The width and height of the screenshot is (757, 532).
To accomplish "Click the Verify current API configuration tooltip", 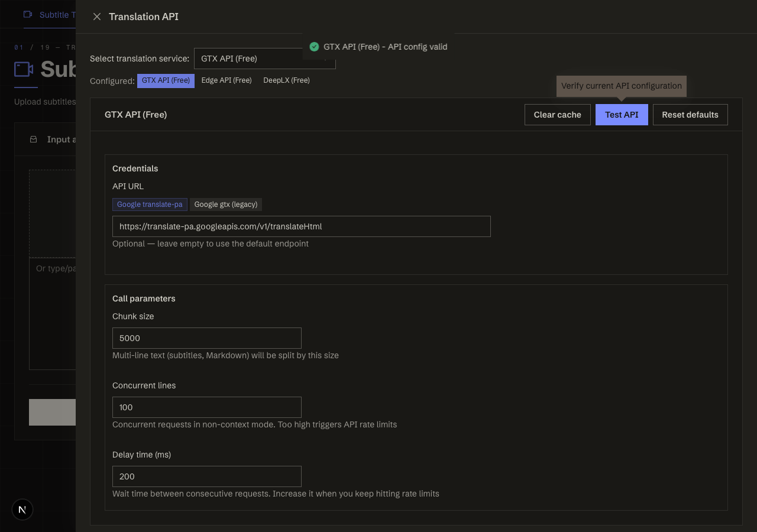I will 622,86.
